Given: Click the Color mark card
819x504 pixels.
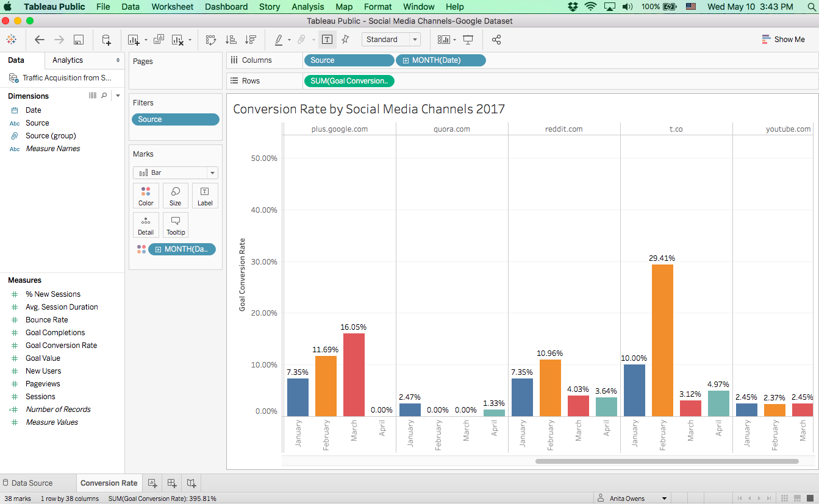Looking at the screenshot, I should point(146,196).
